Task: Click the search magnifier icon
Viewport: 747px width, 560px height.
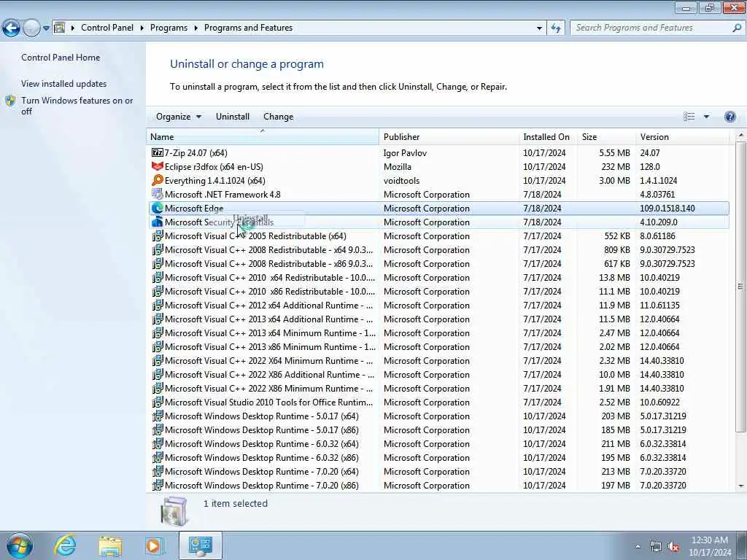Action: point(737,28)
